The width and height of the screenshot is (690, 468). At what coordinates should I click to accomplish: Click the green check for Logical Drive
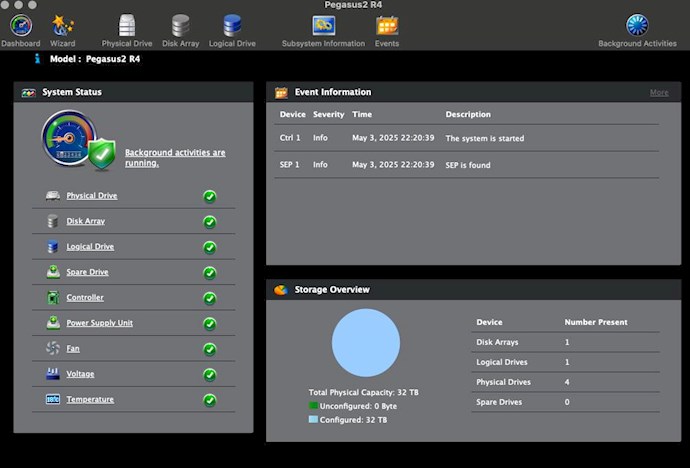[210, 247]
